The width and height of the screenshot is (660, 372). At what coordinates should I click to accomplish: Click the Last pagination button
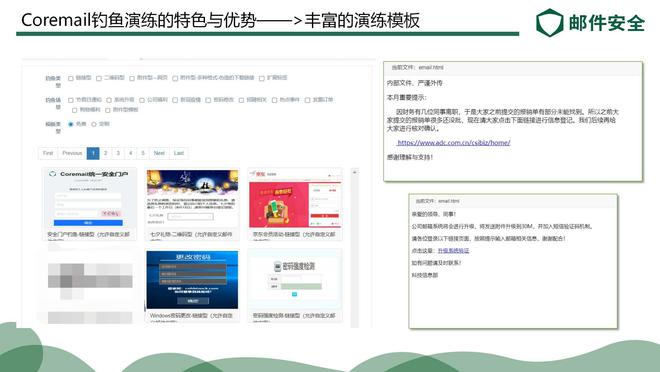(179, 153)
